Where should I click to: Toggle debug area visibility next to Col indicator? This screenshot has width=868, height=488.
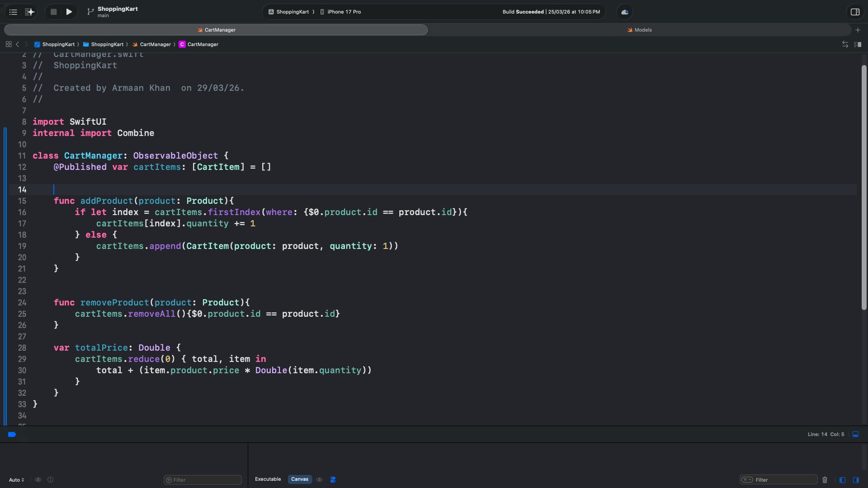(855, 434)
